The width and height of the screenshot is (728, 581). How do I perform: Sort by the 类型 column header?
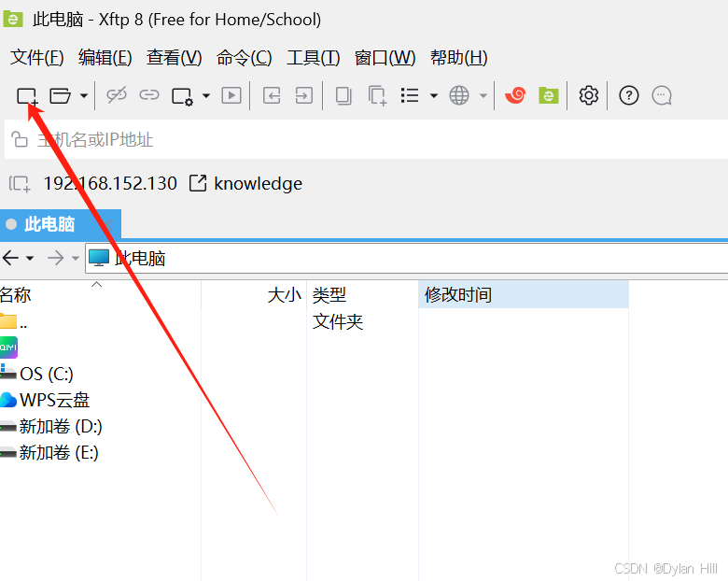[363, 294]
